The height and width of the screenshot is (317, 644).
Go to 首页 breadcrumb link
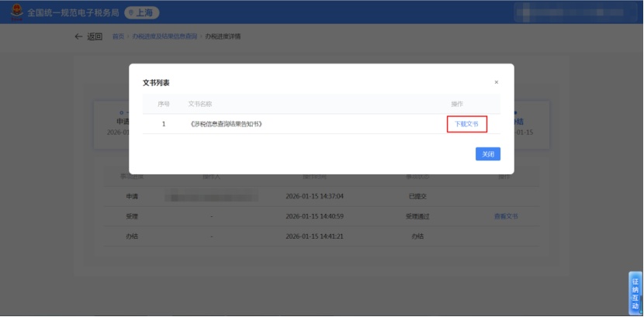[118, 36]
